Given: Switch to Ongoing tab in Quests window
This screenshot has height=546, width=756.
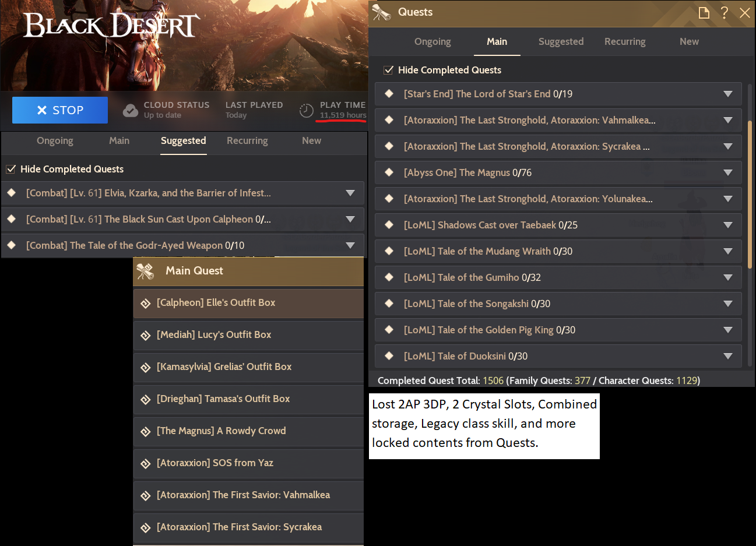Looking at the screenshot, I should coord(432,42).
